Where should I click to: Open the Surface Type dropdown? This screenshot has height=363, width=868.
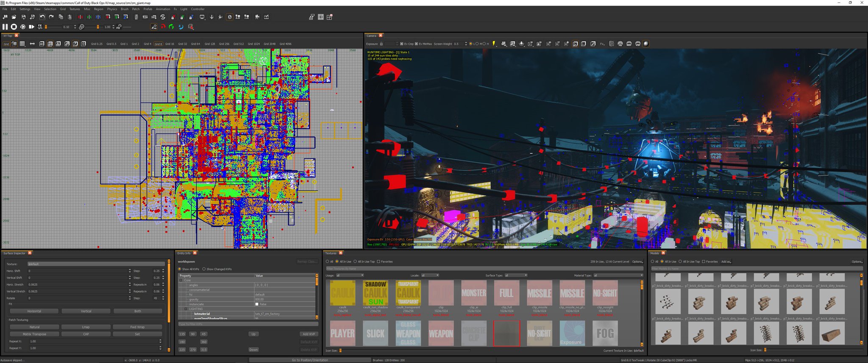(516, 275)
